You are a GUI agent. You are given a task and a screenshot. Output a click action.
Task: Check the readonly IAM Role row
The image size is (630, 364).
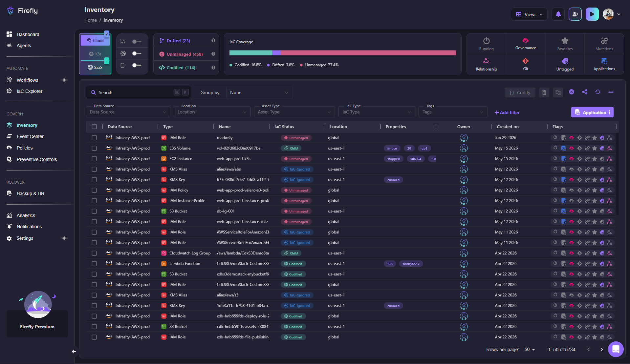point(94,138)
